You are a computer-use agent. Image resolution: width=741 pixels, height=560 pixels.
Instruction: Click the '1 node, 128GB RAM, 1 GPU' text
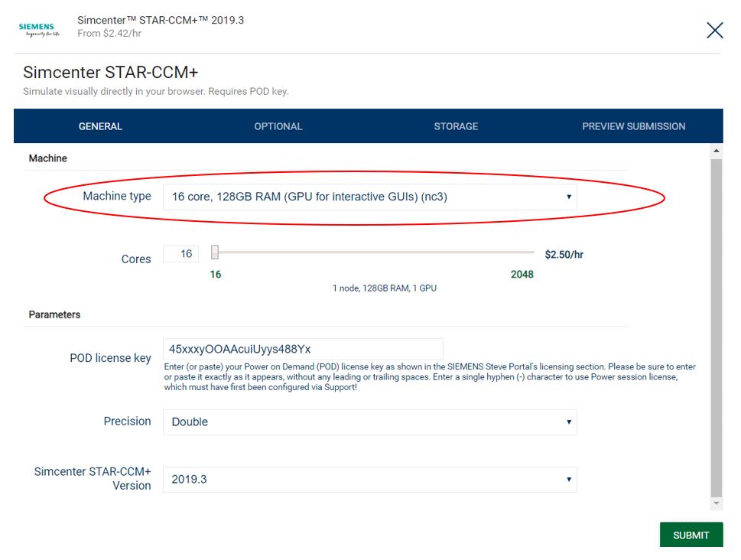click(384, 288)
